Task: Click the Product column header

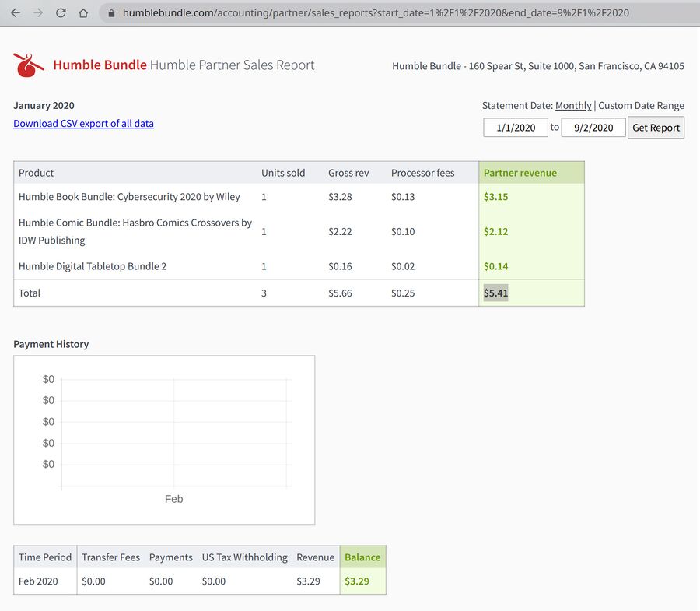Action: (x=36, y=173)
